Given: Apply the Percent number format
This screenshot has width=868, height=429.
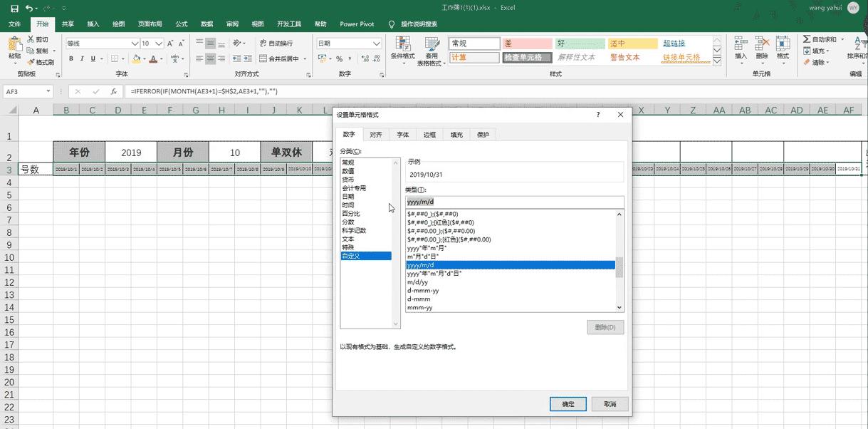Looking at the screenshot, I should (x=340, y=58).
